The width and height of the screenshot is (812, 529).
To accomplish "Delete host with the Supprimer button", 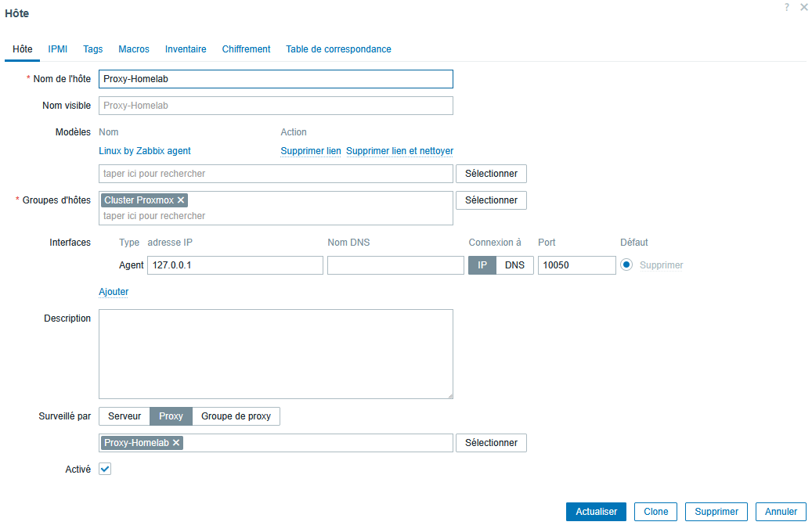I will pos(716,511).
